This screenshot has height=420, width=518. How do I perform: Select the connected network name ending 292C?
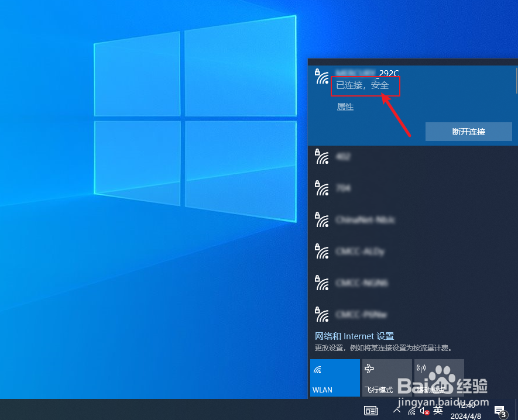point(368,73)
